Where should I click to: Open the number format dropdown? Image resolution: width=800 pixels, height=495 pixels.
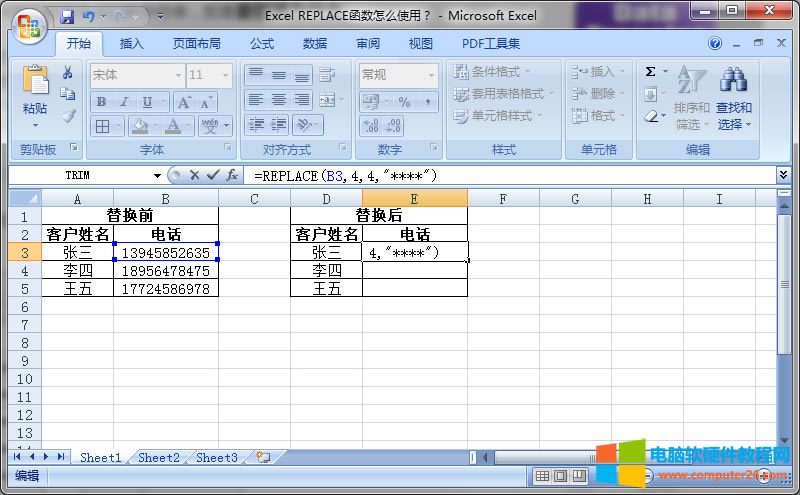431,75
